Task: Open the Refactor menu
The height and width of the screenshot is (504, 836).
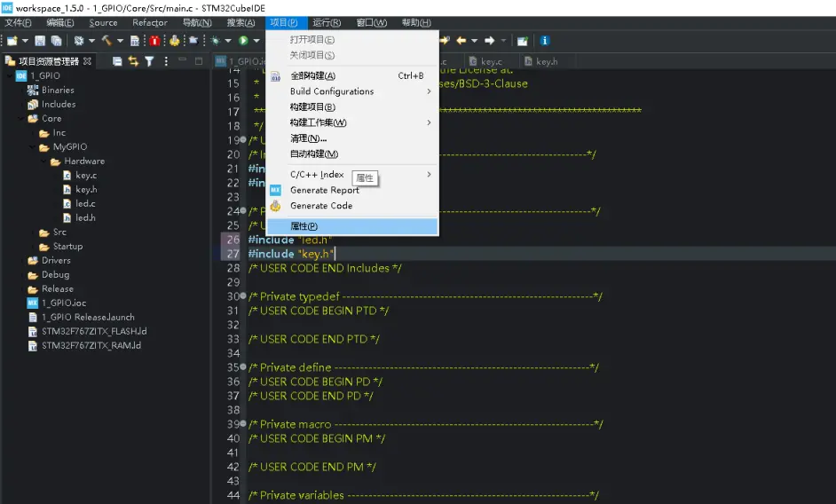Action: pos(150,22)
